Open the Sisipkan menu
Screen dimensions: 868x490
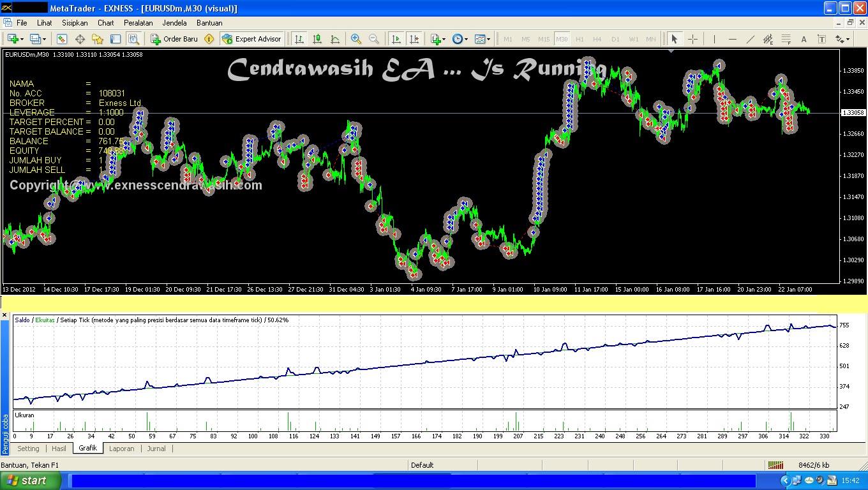[x=75, y=23]
